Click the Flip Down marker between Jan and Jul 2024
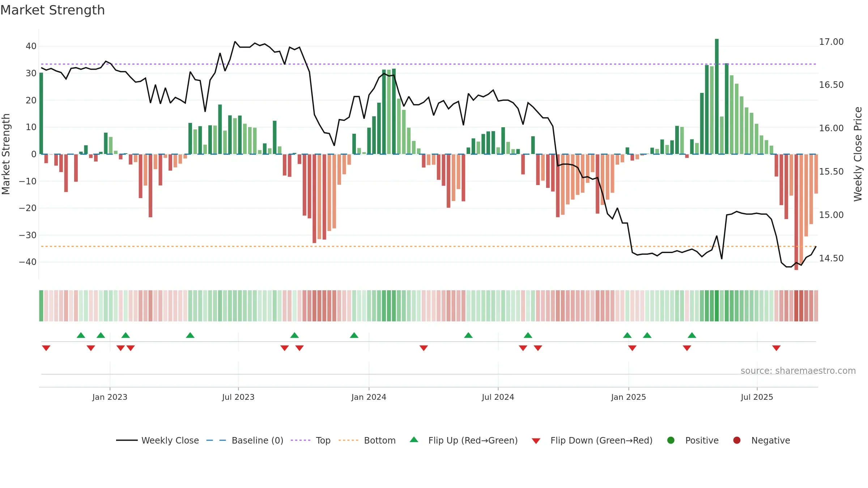Viewport: 868px width, 488px height. pos(424,348)
